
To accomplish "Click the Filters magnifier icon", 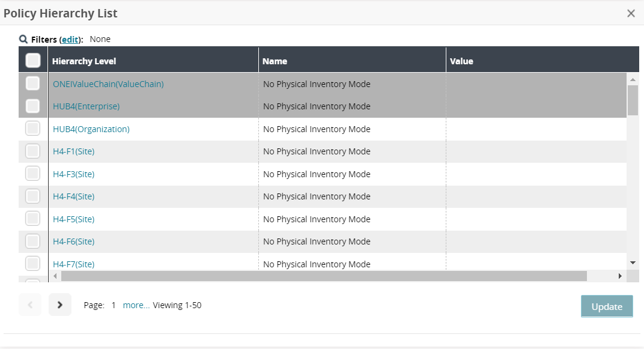I will point(23,39).
